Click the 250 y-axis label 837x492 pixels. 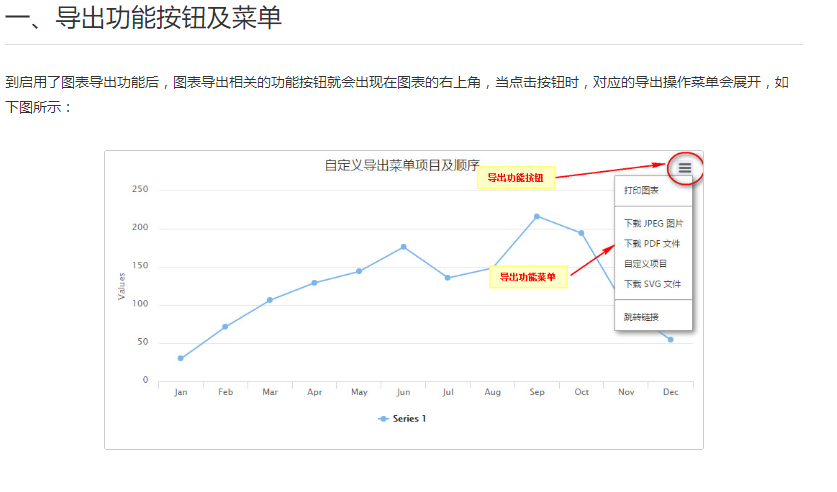click(140, 189)
